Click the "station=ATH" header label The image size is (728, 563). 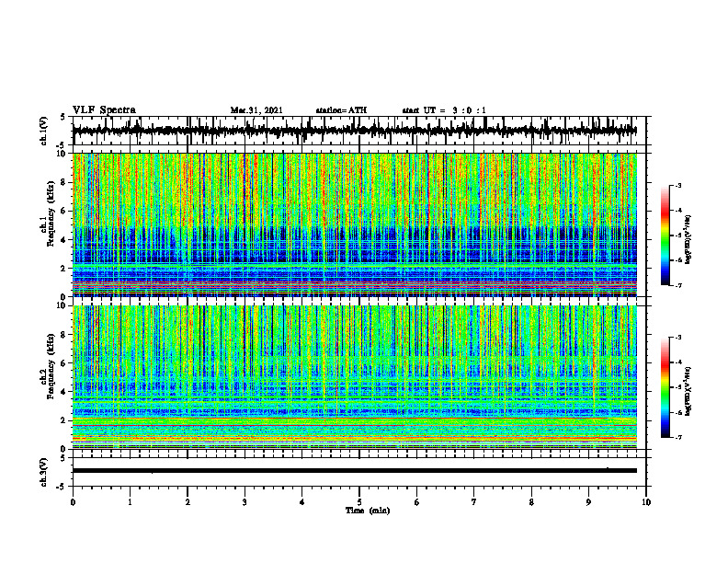[341, 110]
